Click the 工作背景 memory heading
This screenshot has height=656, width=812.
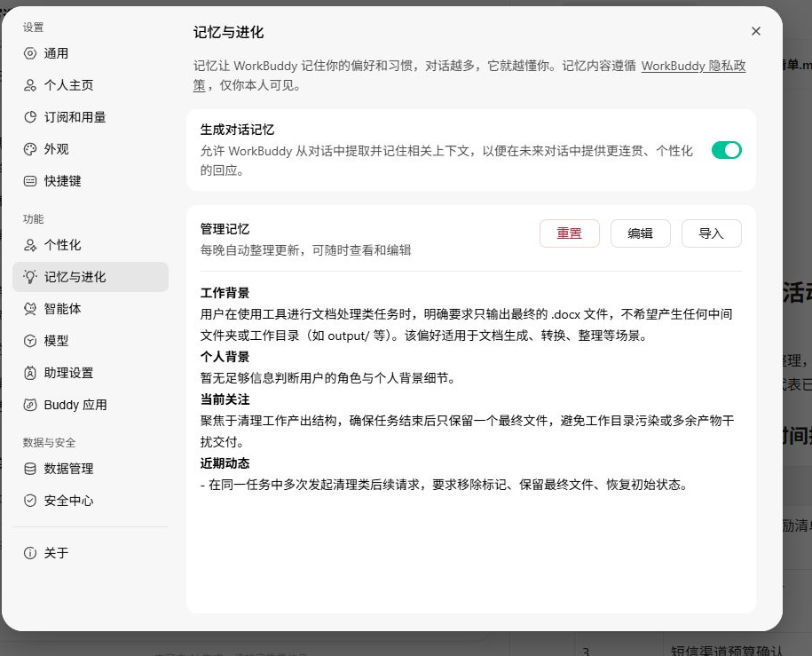(x=225, y=293)
